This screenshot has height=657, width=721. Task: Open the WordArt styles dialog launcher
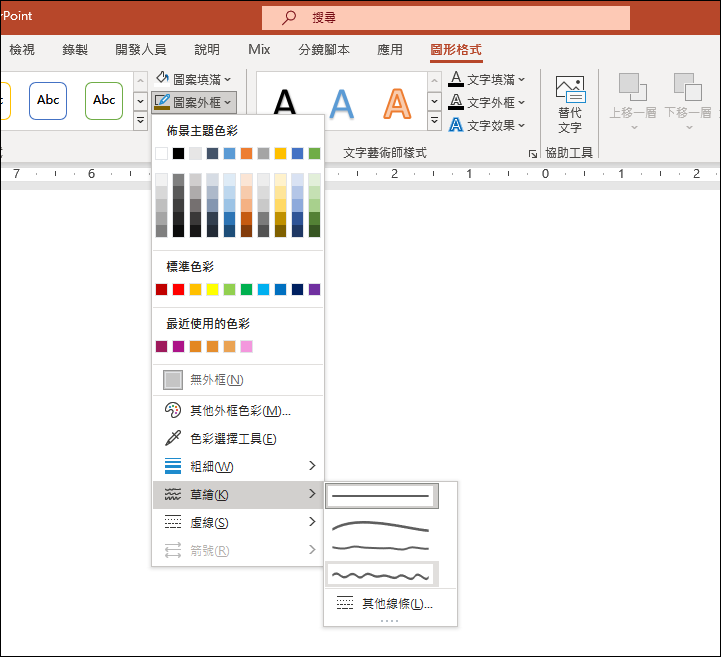pyautogui.click(x=532, y=154)
